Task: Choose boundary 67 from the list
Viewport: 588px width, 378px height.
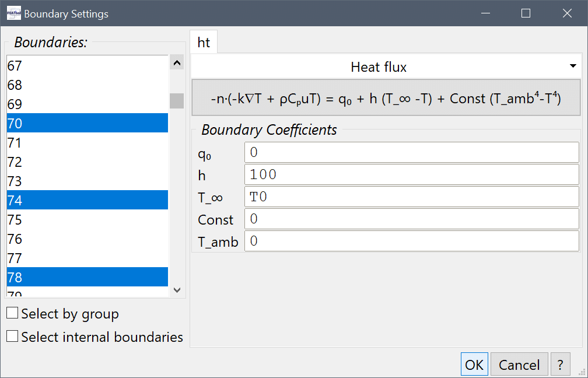Action: click(x=87, y=66)
